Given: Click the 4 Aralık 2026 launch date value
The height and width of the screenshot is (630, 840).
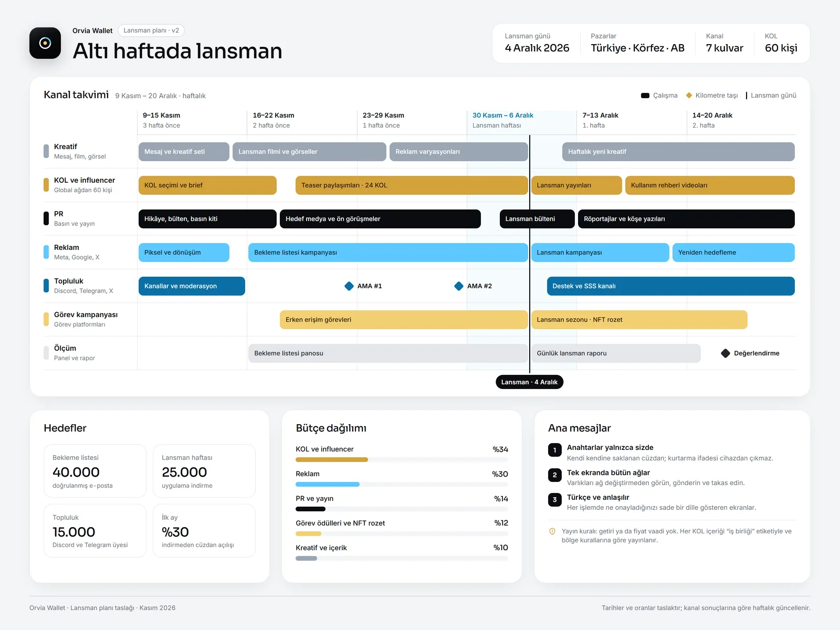Looking at the screenshot, I should click(537, 48).
